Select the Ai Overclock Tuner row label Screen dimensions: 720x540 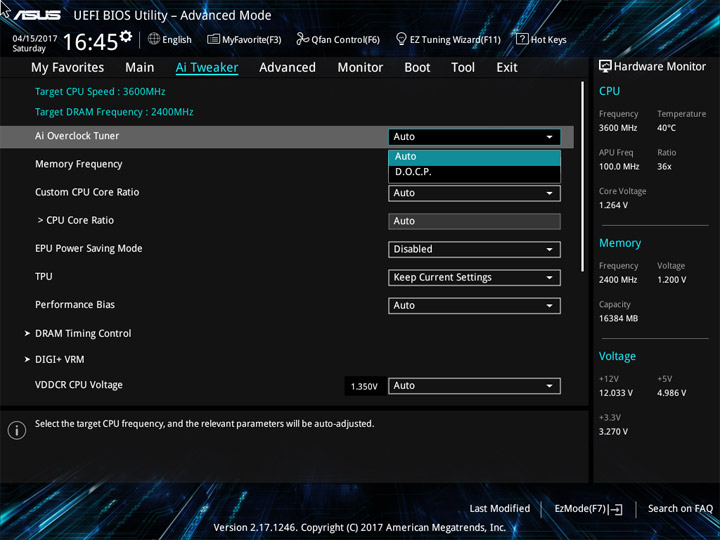pyautogui.click(x=77, y=136)
